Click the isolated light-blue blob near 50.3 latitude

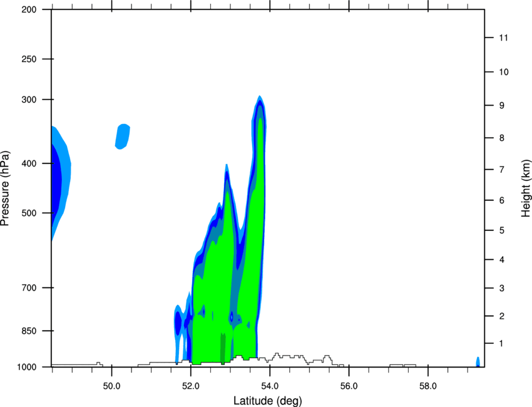coord(123,137)
